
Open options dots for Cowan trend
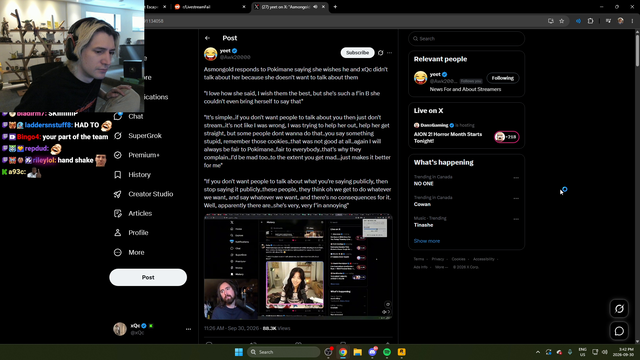click(516, 198)
